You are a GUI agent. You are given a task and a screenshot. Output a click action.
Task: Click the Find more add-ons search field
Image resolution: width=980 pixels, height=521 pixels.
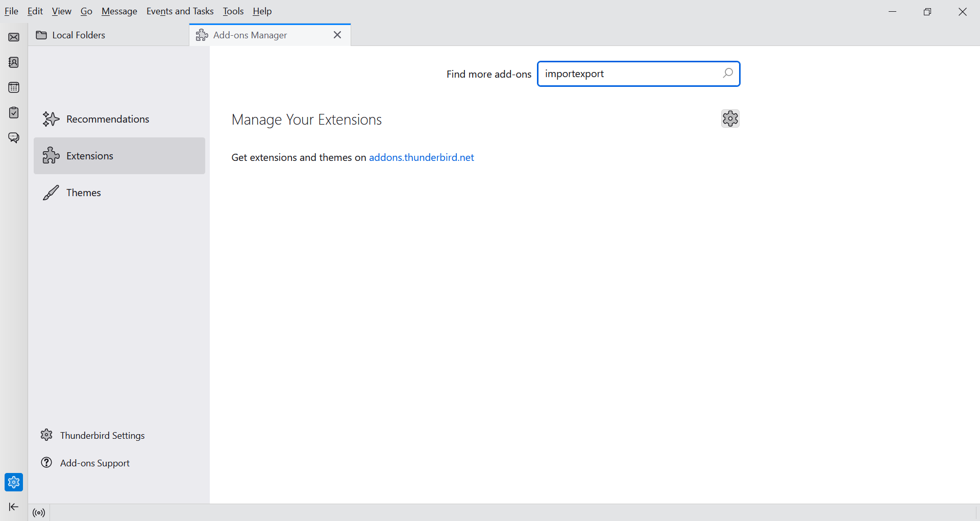tap(639, 74)
